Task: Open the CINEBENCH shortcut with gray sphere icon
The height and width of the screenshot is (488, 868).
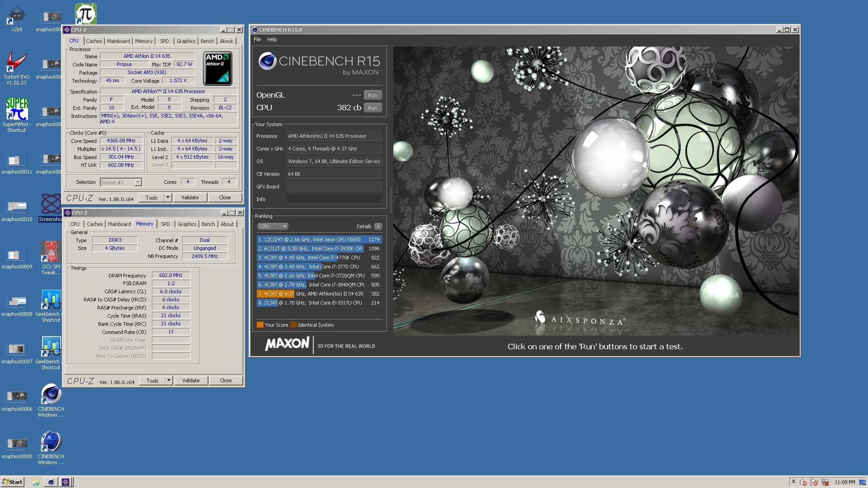Action: (x=51, y=400)
